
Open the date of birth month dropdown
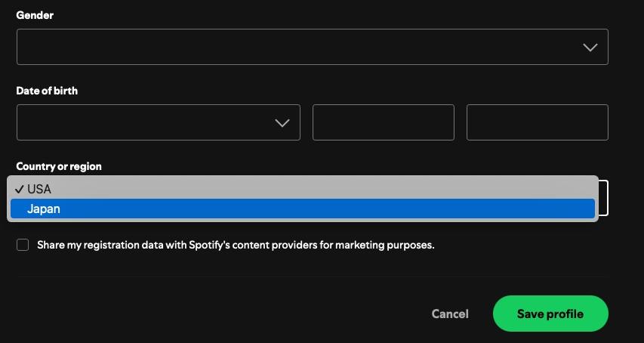[x=151, y=122]
